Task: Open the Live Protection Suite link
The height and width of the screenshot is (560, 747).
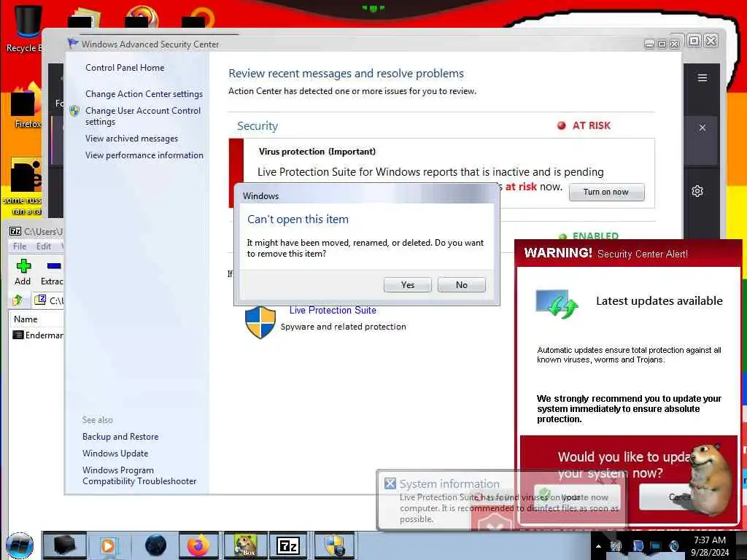Action: point(333,310)
